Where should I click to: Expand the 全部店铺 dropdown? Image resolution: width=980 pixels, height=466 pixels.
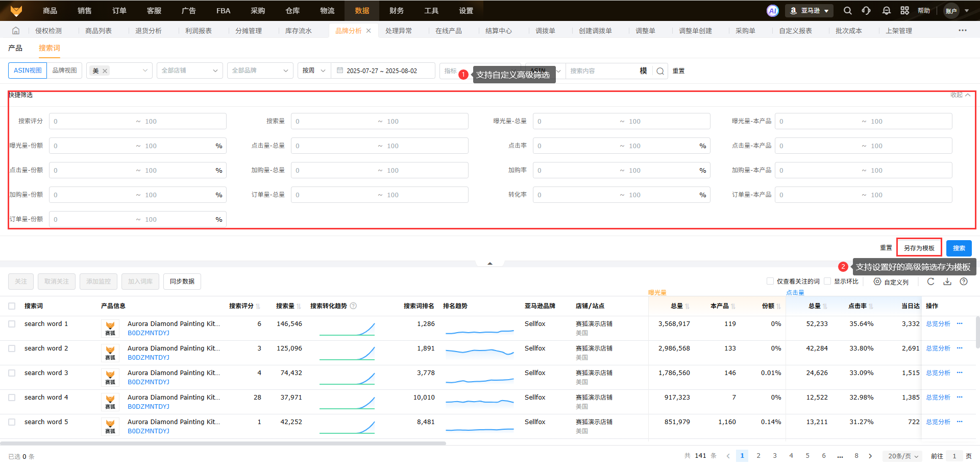189,71
